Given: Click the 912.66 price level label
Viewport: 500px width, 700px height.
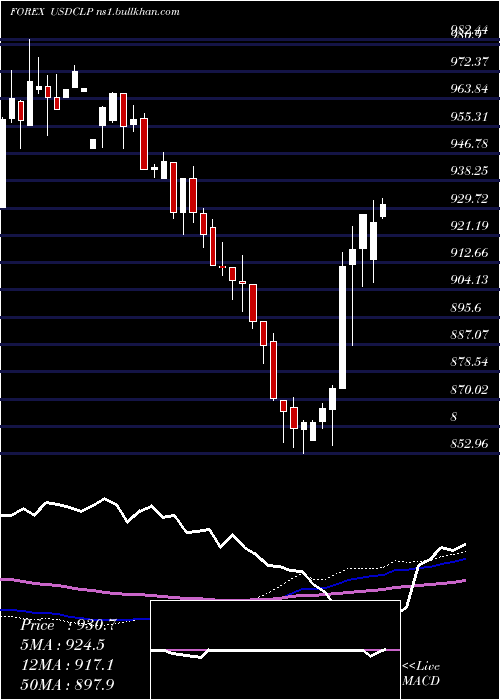Looking at the screenshot, I should [469, 253].
